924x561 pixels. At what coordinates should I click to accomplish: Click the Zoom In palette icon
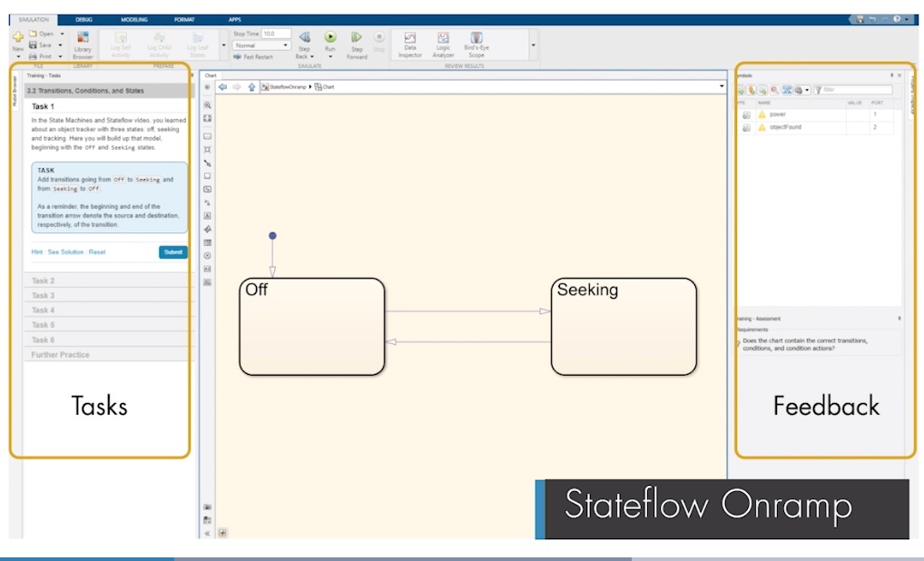coord(208,105)
